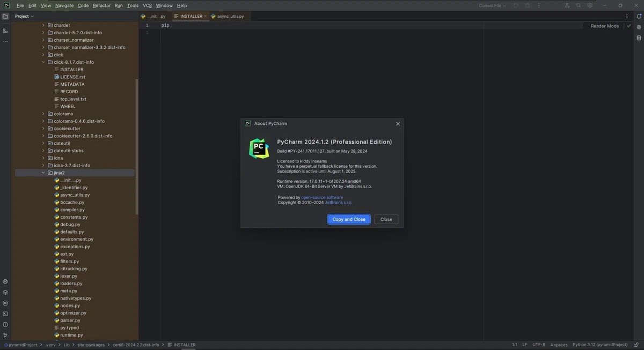The image size is (644, 350).
Task: Open the Git version control tool window
Action: 5,335
